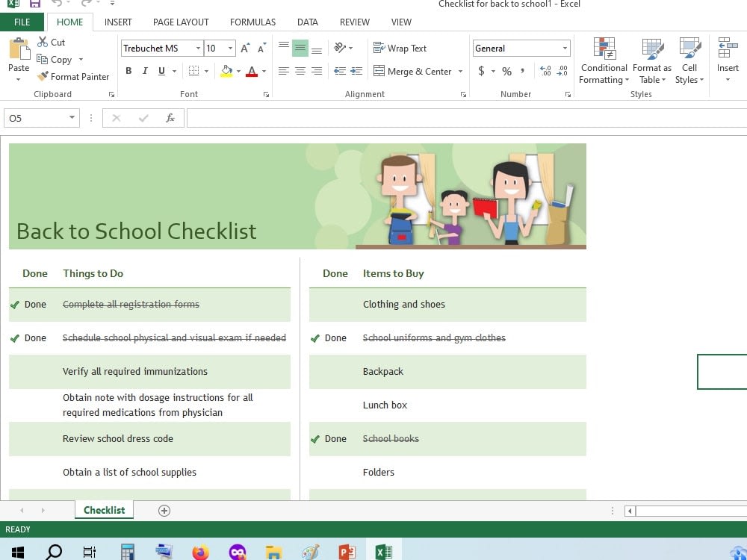The height and width of the screenshot is (560, 747).
Task: Open the Number dialog launcher
Action: click(x=568, y=94)
